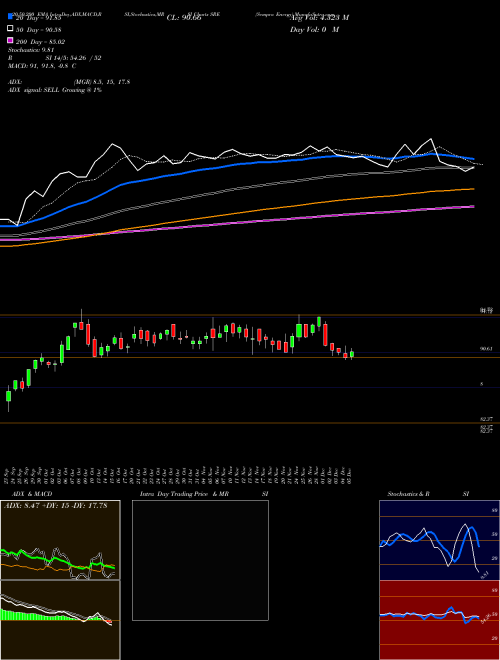Screen dimensions: 500x660
Task: Click the 'CL:' closing price value
Action: 184,18
